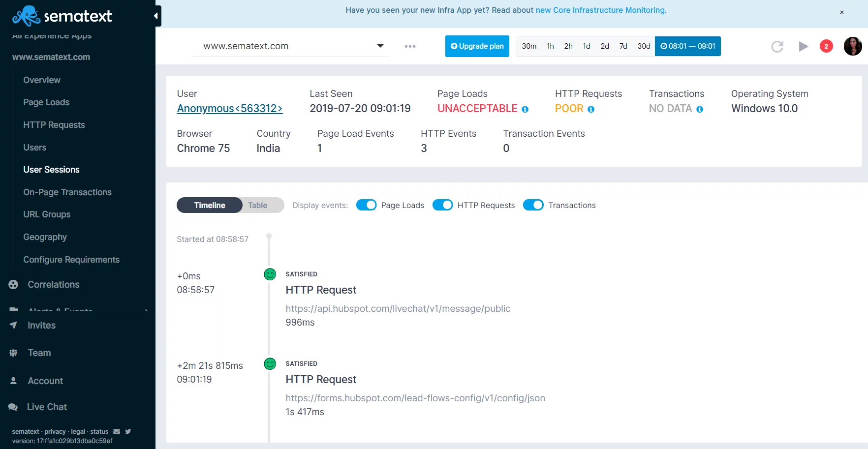Open Page Loads in the sidebar
This screenshot has width=868, height=449.
[46, 102]
